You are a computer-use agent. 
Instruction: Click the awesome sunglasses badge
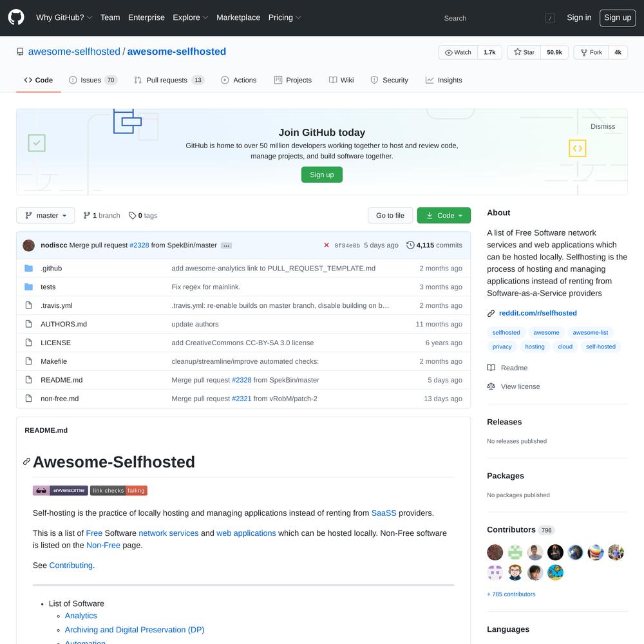coord(61,490)
